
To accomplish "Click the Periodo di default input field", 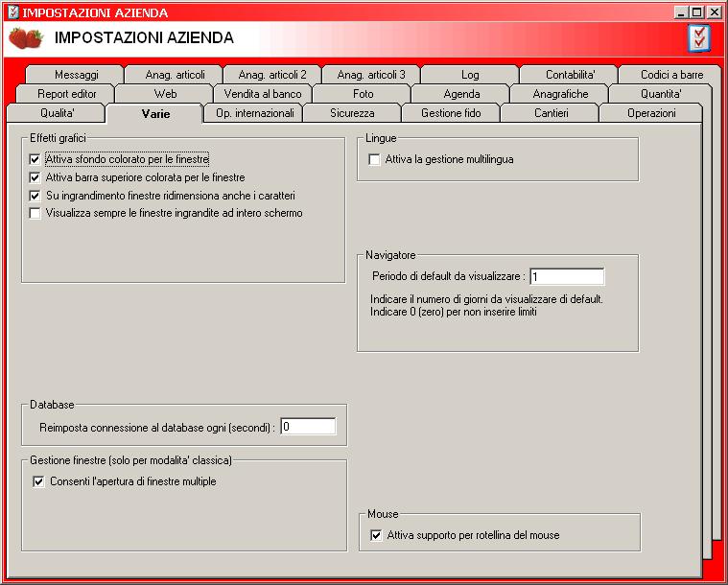I will pyautogui.click(x=567, y=277).
